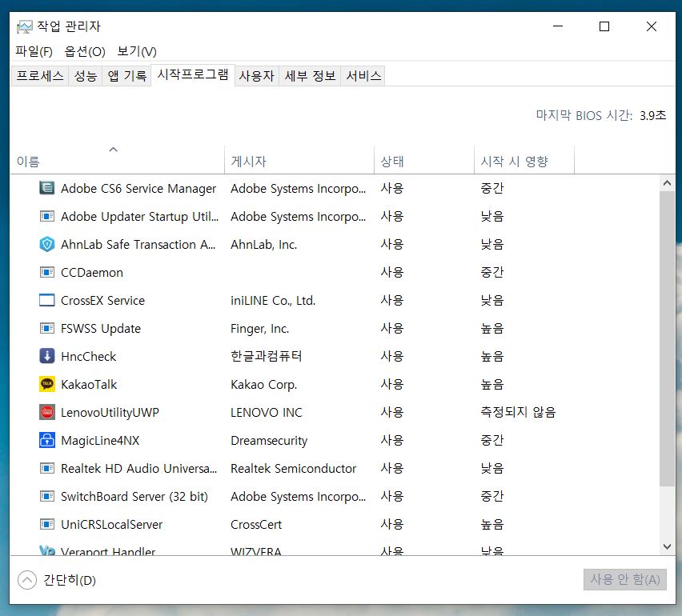Collapse to simple view with 간단히(D)
682x616 pixels.
pos(57,580)
